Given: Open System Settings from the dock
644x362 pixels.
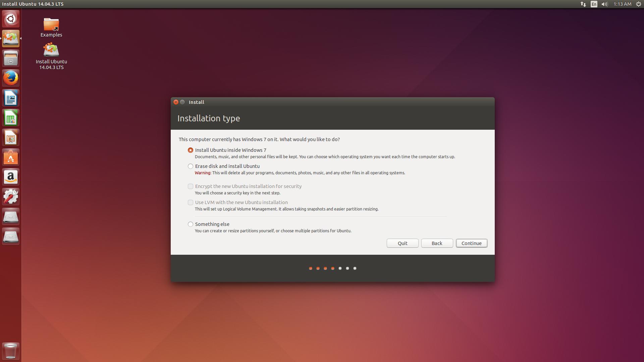Looking at the screenshot, I should click(x=11, y=197).
